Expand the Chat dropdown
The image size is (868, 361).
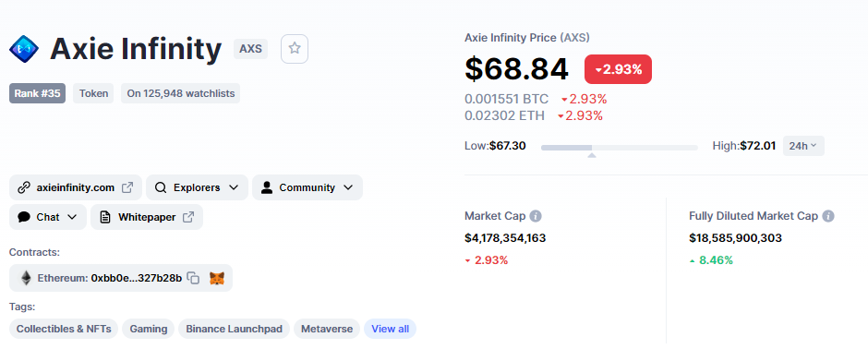pyautogui.click(x=48, y=217)
